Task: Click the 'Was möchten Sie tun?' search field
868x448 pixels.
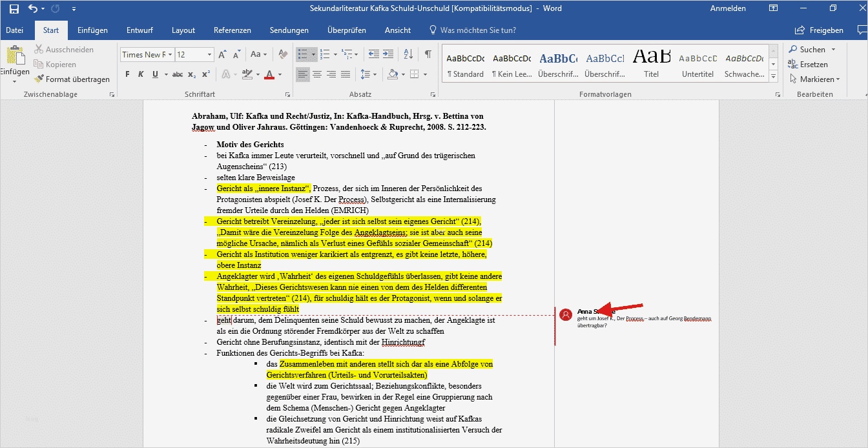Action: (x=477, y=30)
